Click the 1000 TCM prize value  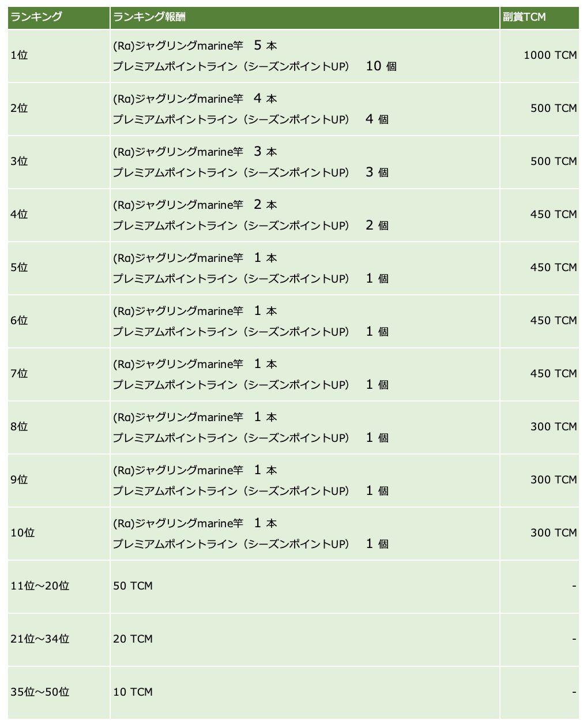coord(550,55)
